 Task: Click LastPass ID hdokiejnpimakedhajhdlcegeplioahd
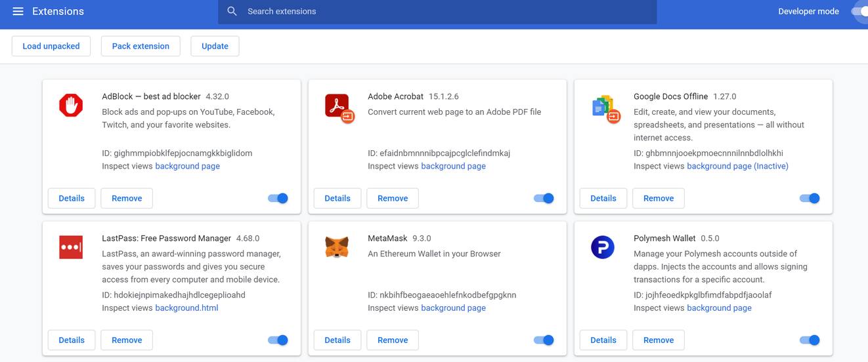174,295
